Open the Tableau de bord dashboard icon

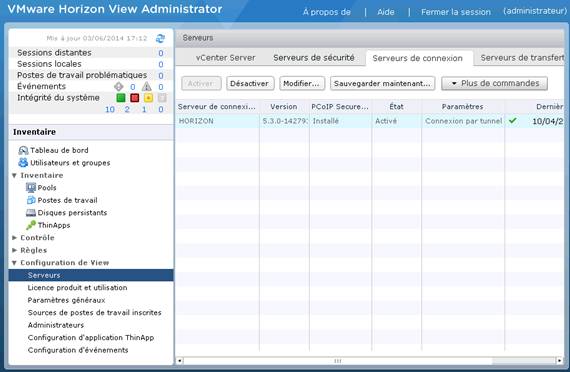pos(23,150)
